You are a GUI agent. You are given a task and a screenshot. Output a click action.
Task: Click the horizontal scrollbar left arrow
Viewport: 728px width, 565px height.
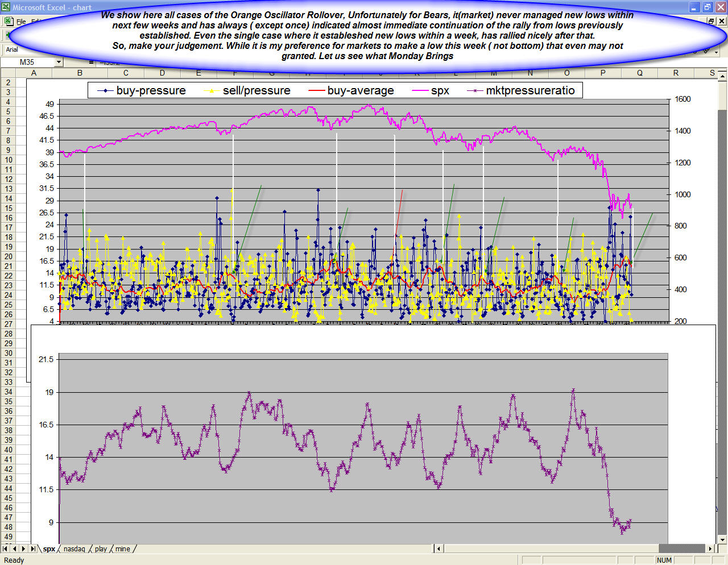438,549
